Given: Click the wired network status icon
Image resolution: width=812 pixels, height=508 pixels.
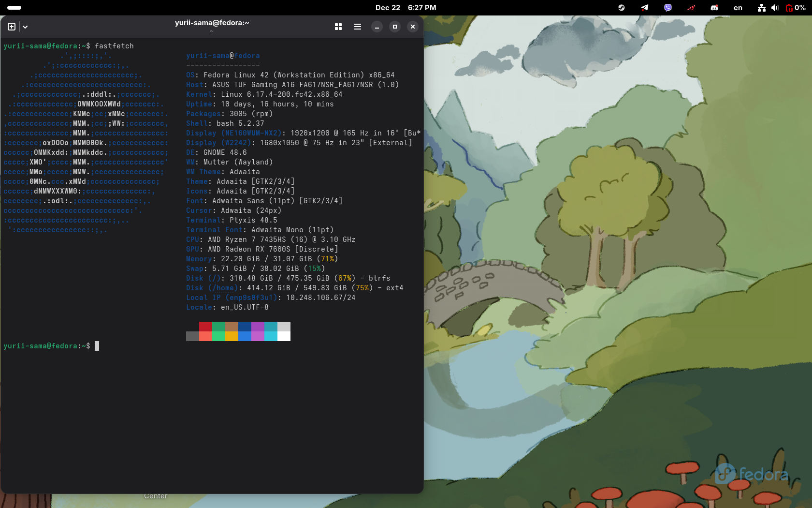Looking at the screenshot, I should click(762, 8).
